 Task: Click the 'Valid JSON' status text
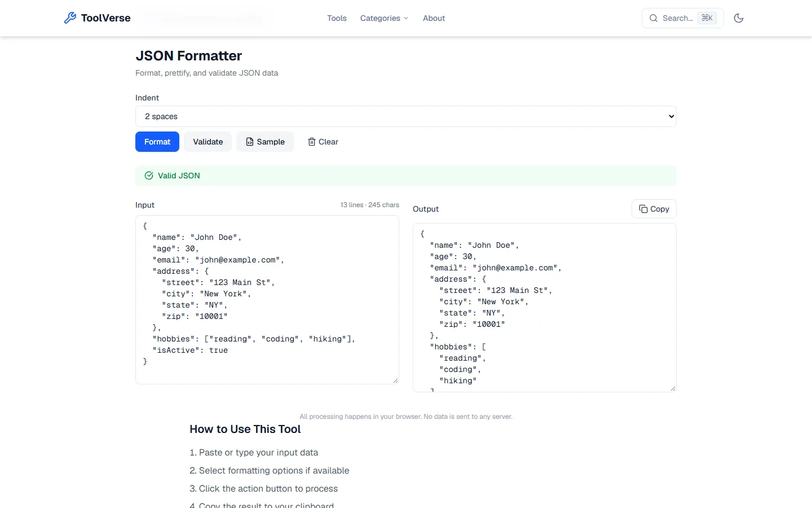pos(179,176)
